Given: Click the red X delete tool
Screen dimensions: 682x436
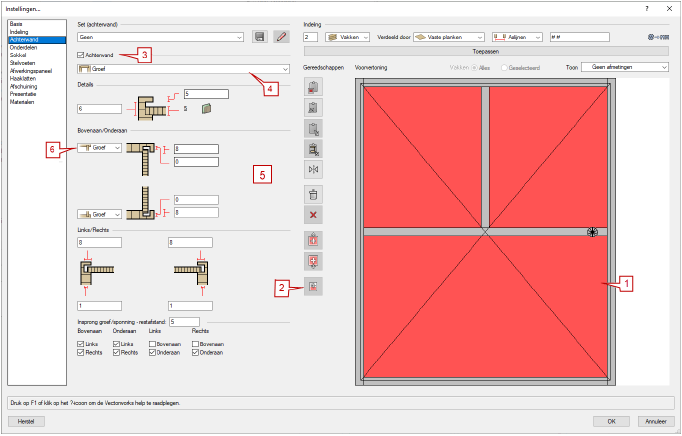Looking at the screenshot, I should point(313,215).
